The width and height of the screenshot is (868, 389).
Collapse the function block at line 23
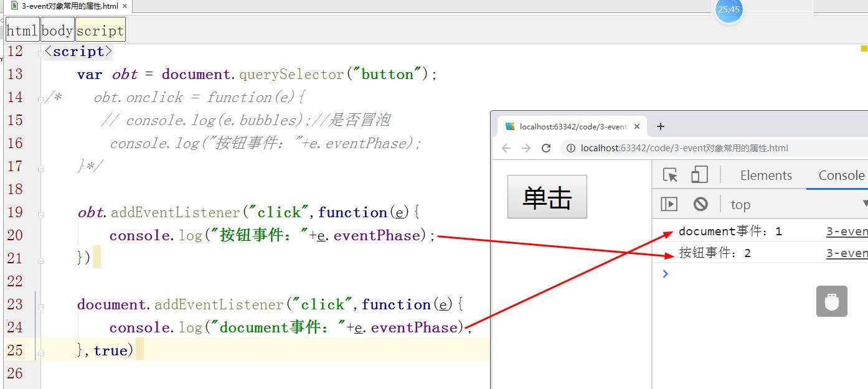pos(40,306)
